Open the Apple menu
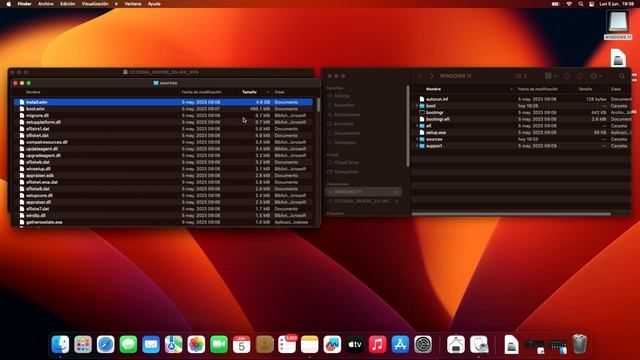The width and height of the screenshot is (640, 360). [x=9, y=4]
